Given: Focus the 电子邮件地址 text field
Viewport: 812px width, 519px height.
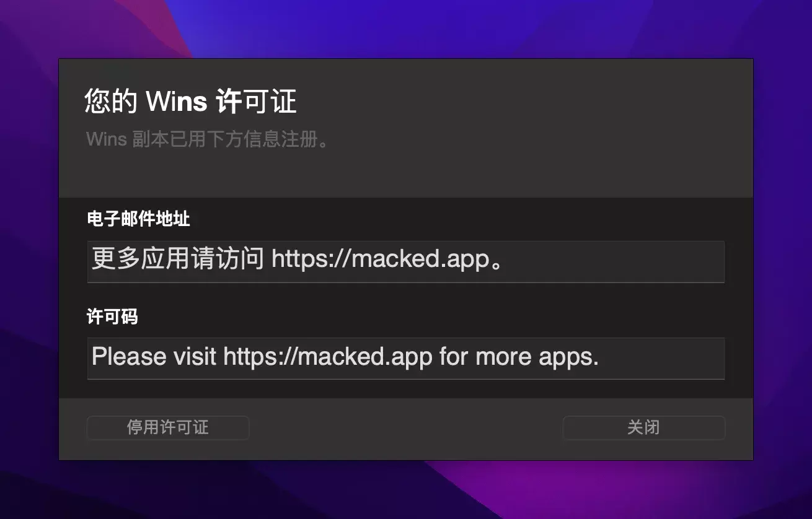Looking at the screenshot, I should [x=406, y=261].
